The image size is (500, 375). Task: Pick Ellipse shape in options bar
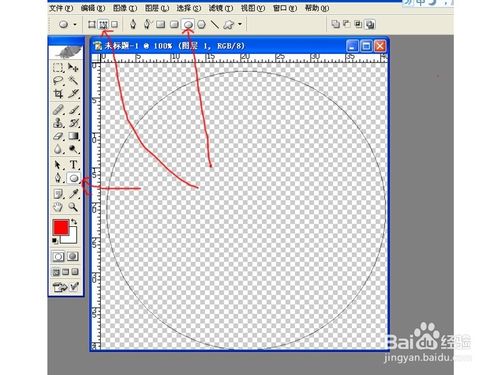pos(188,24)
